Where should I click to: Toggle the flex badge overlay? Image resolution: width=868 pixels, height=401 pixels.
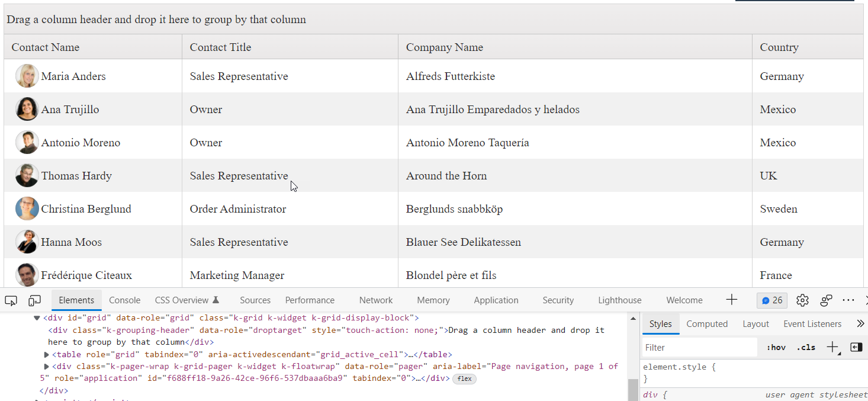coord(465,378)
